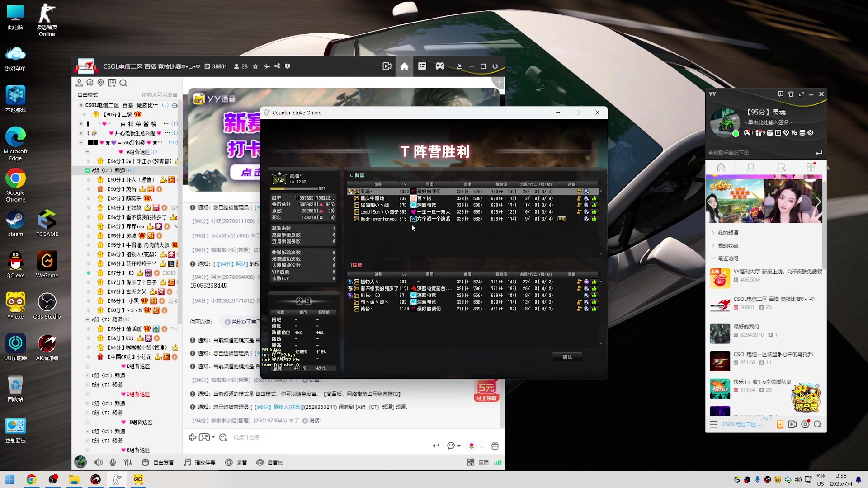This screenshot has width=868, height=488.
Task: Expand the 百搭荣誉榜 channel node
Action: pyautogui.click(x=81, y=124)
